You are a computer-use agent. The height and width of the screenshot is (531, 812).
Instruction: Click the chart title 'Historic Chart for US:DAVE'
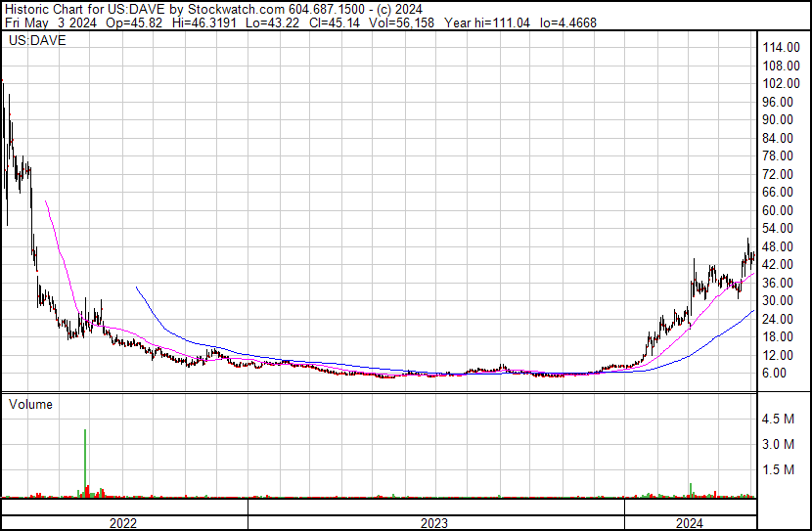(x=86, y=10)
